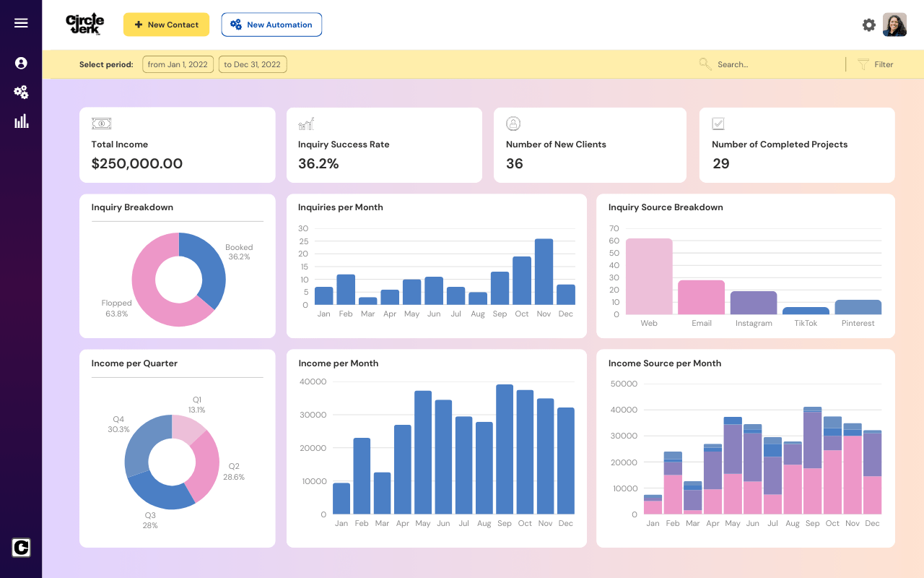Click the Oct bar in Inquiries per Month
Viewport: 924px width, 578px height.
tap(522, 280)
